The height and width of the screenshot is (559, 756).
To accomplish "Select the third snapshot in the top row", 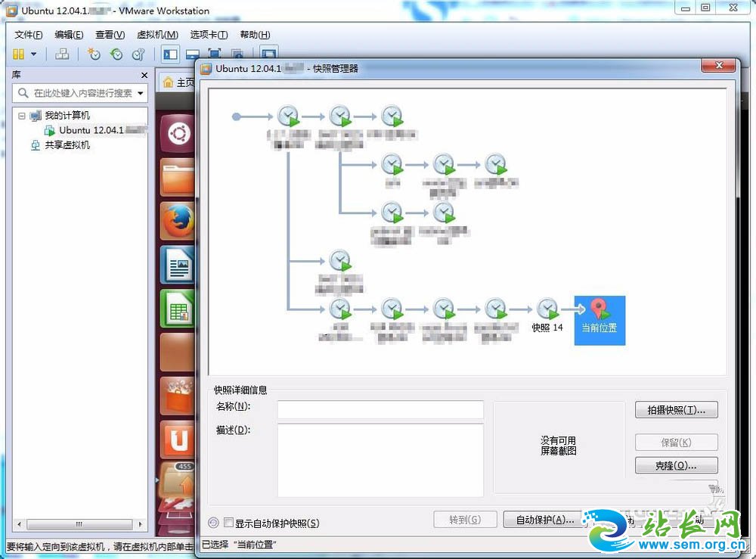I will click(x=392, y=116).
